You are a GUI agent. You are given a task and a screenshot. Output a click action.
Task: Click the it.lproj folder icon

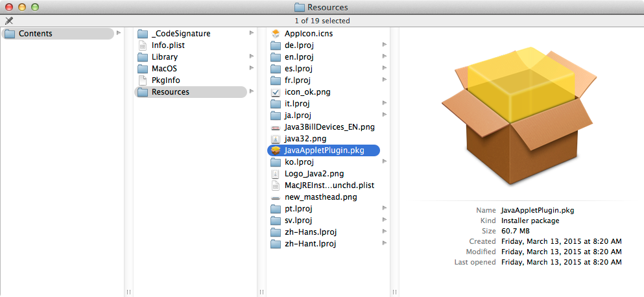(x=276, y=104)
